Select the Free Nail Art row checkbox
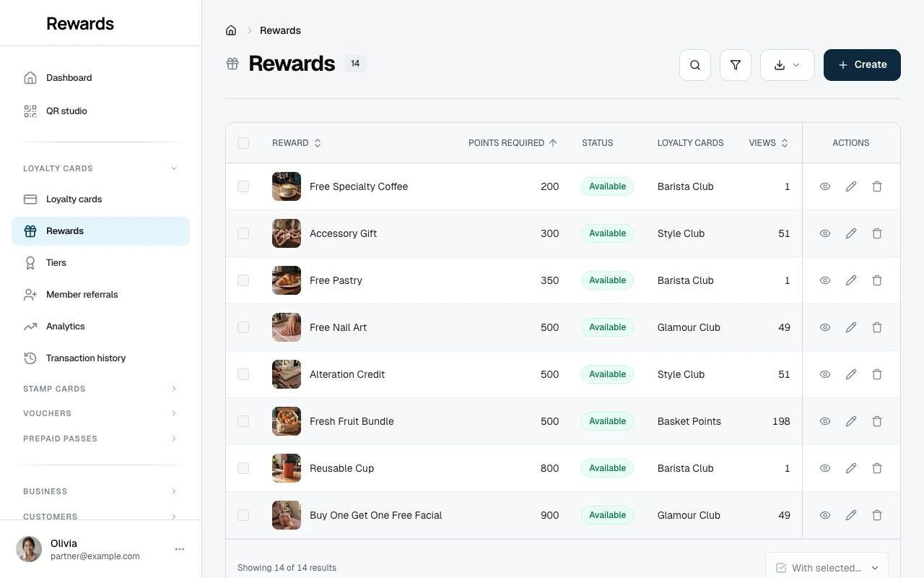Viewport: 924px width, 578px height. click(x=243, y=327)
